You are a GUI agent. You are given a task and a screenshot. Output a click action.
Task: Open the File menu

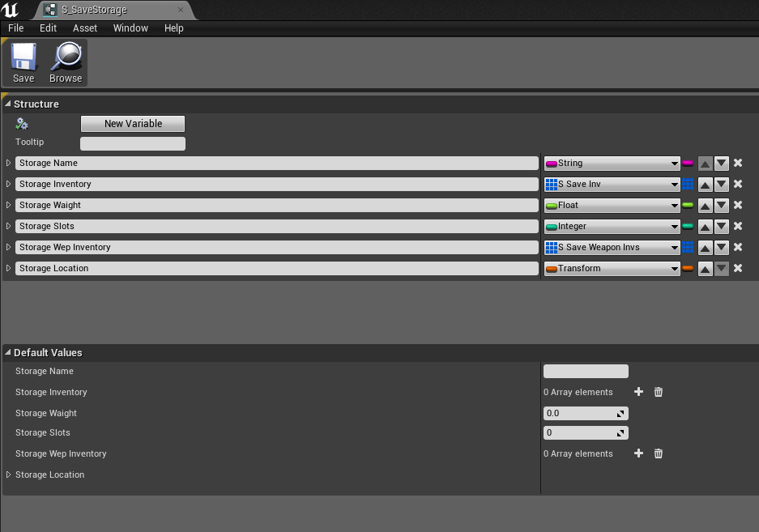[x=16, y=28]
